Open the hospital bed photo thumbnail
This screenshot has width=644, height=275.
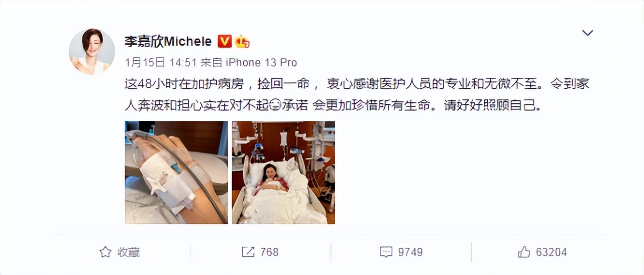tap(283, 172)
